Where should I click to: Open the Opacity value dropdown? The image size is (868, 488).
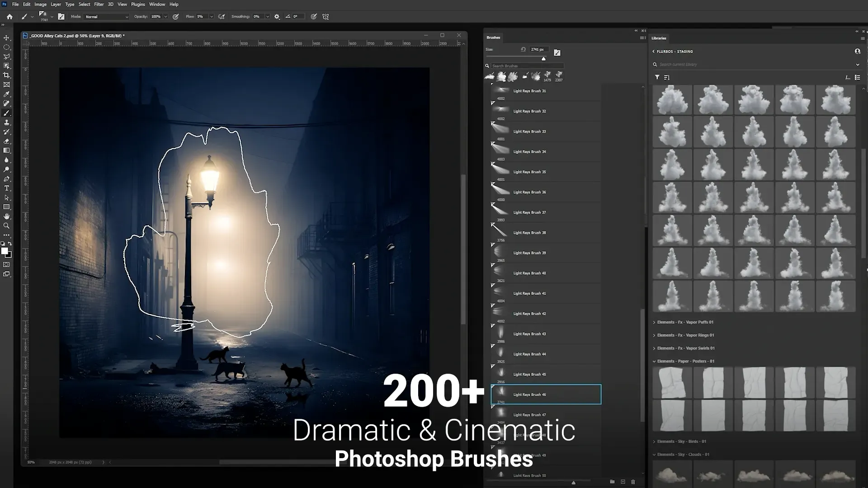coord(166,17)
